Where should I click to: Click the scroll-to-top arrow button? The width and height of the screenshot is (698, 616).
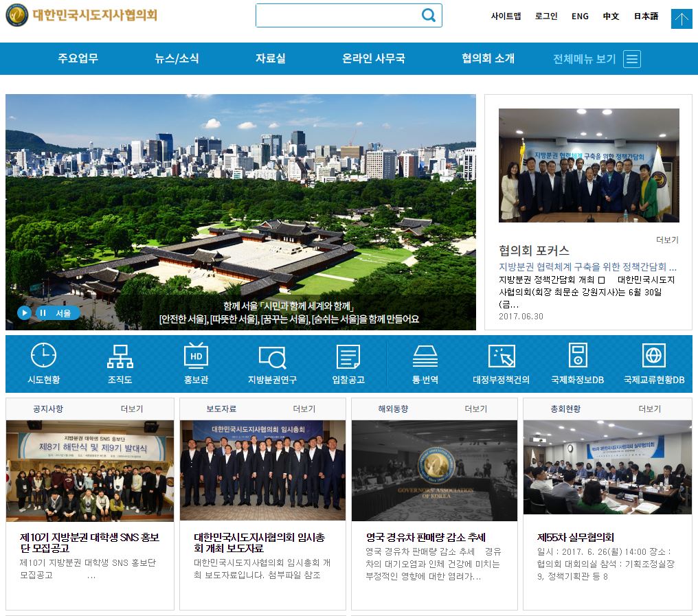pyautogui.click(x=681, y=19)
